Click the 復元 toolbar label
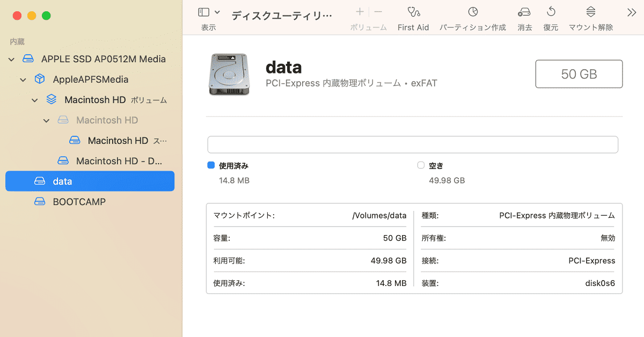 (x=551, y=27)
